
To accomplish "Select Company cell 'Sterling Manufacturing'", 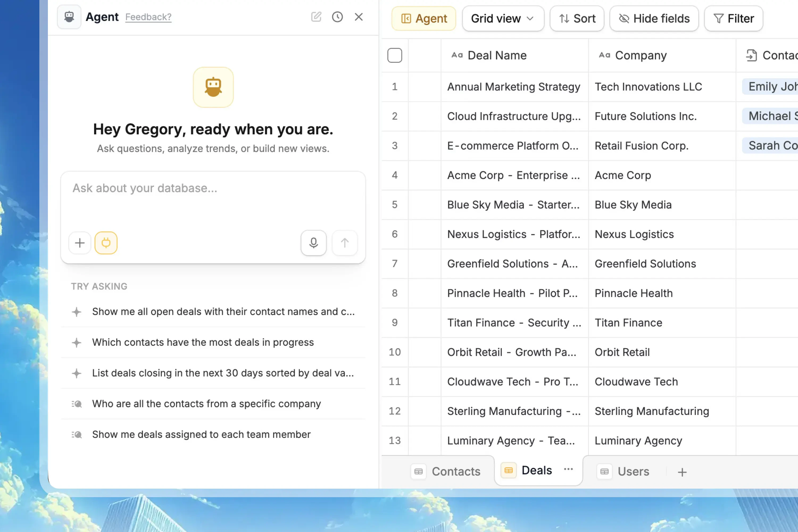I will click(662, 412).
